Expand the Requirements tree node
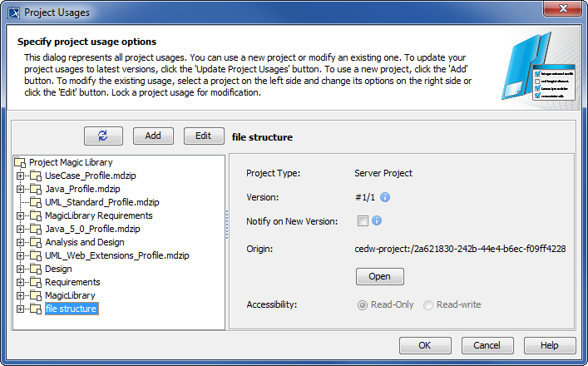The image size is (588, 366). pos(20,282)
